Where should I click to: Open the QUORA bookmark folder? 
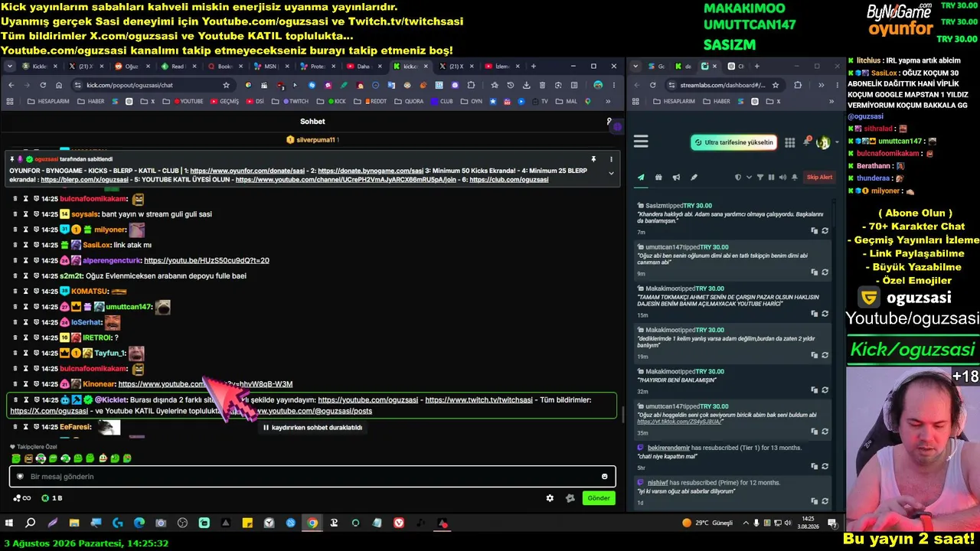point(408,101)
